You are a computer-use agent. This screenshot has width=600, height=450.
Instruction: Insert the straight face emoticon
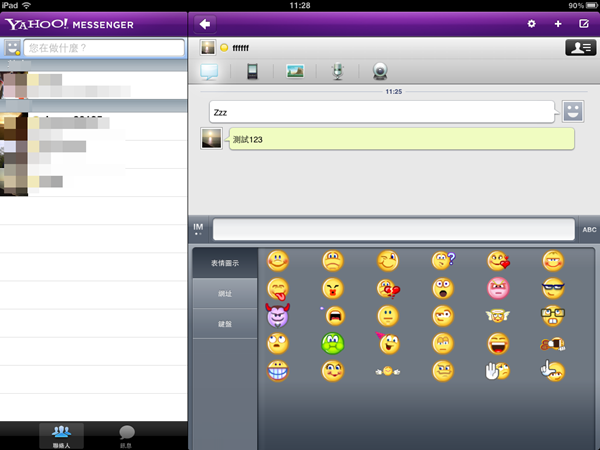pyautogui.click(x=388, y=316)
